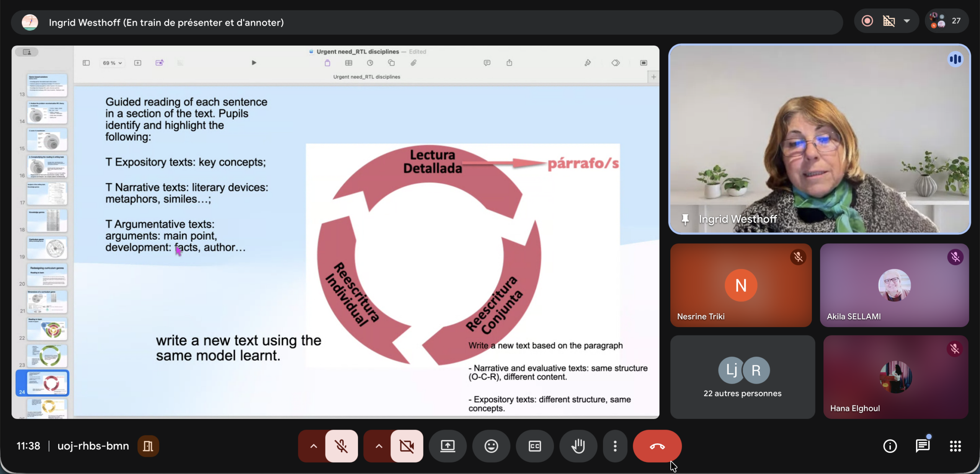Raise your hand in the meeting
The image size is (980, 474).
tap(578, 446)
